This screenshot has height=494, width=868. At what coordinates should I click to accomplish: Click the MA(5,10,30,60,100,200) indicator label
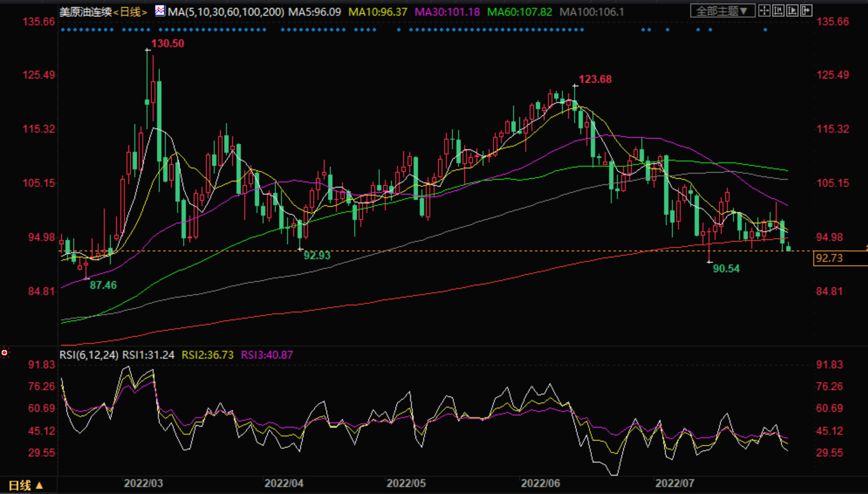click(226, 12)
